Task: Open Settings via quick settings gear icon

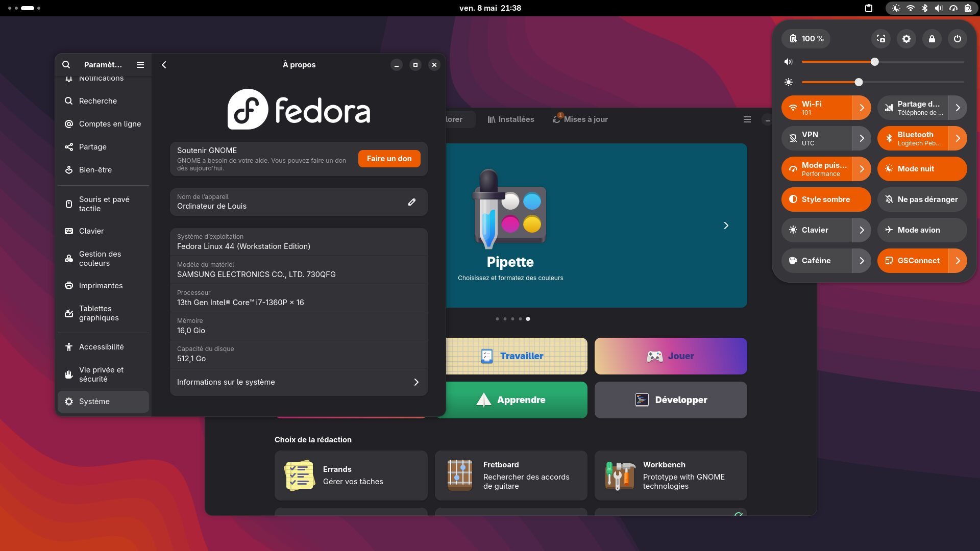Action: 906,39
